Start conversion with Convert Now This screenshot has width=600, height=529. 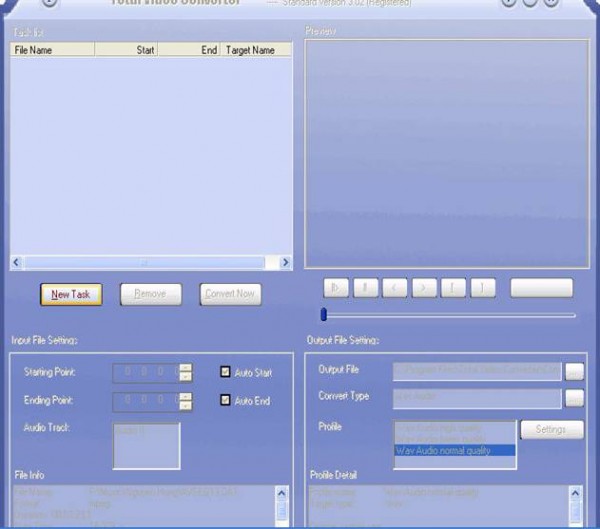[230, 294]
